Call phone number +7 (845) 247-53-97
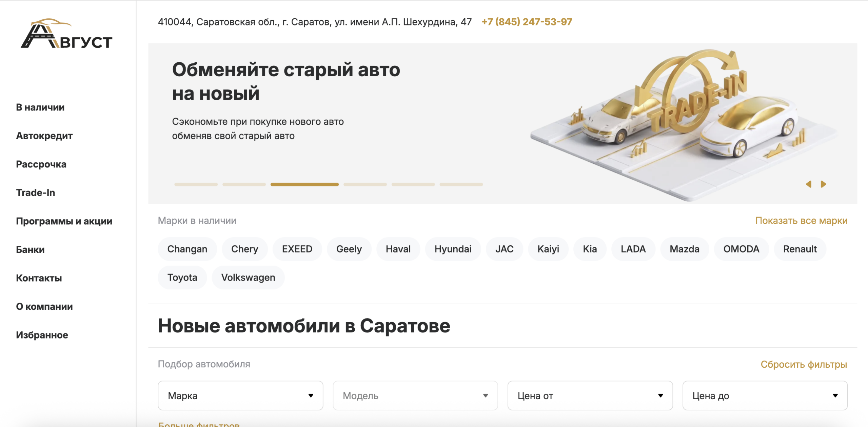The width and height of the screenshot is (868, 427). point(527,22)
